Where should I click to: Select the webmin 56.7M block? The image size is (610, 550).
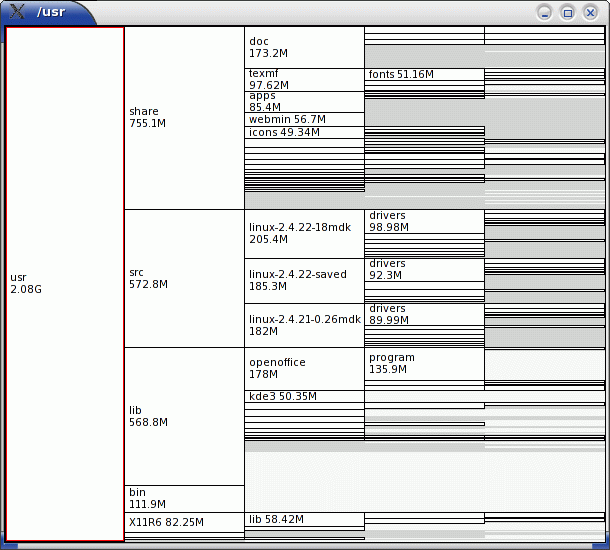[x=305, y=119]
